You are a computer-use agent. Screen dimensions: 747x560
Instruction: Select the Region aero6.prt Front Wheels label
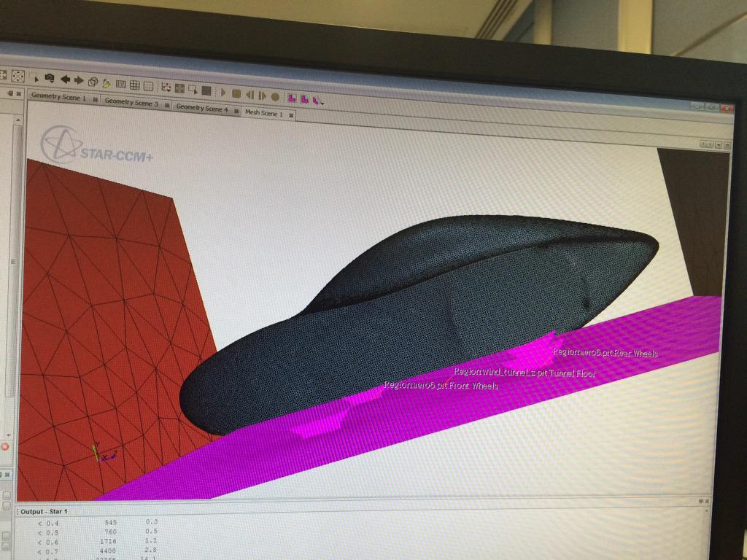pyautogui.click(x=440, y=384)
